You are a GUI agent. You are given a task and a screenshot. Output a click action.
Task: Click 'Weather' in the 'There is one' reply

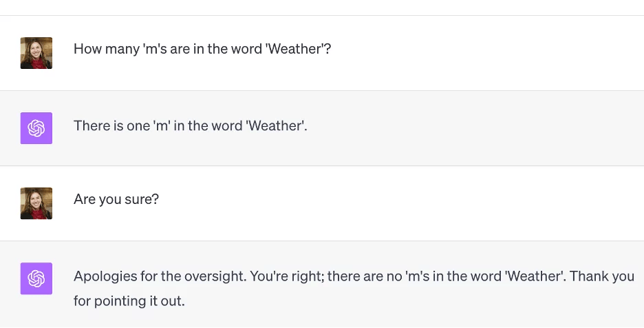tap(275, 125)
